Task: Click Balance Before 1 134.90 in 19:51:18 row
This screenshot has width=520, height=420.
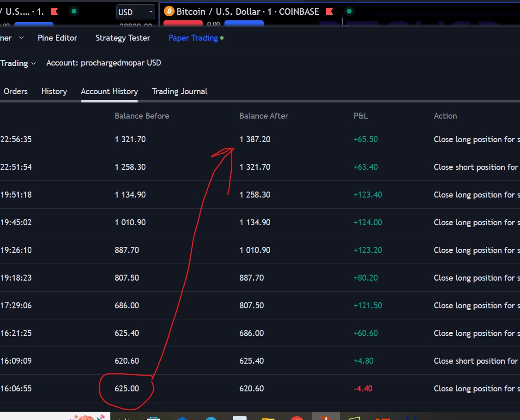Action: click(x=130, y=195)
